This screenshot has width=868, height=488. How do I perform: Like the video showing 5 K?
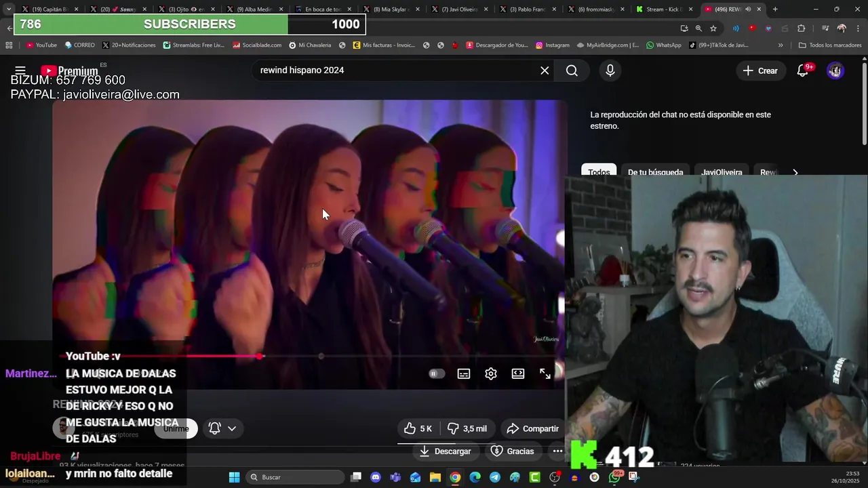click(418, 428)
